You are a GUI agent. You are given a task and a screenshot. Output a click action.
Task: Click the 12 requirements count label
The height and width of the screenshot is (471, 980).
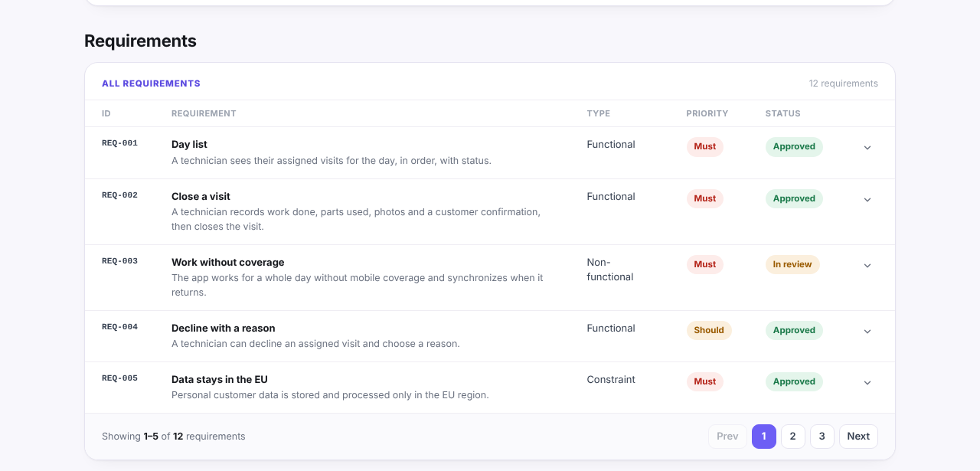844,83
